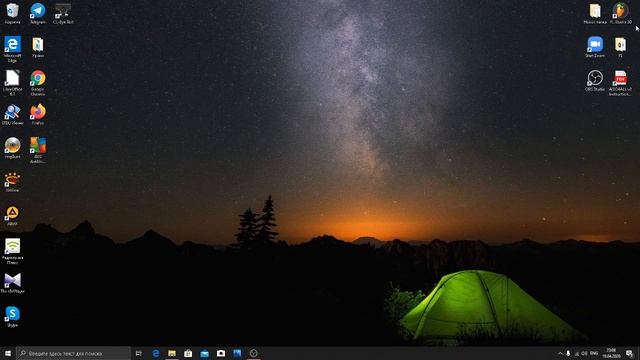Open the ImgBurn desktop shortcut

(x=12, y=148)
